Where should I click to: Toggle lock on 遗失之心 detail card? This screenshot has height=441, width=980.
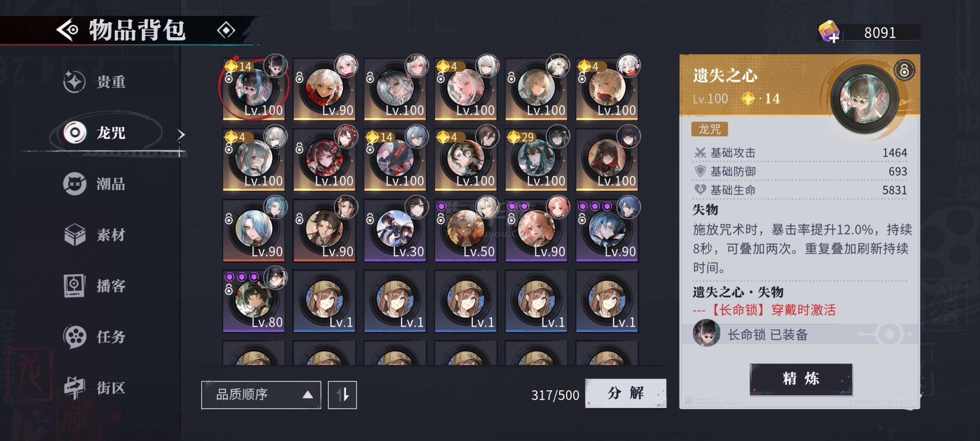pos(904,71)
